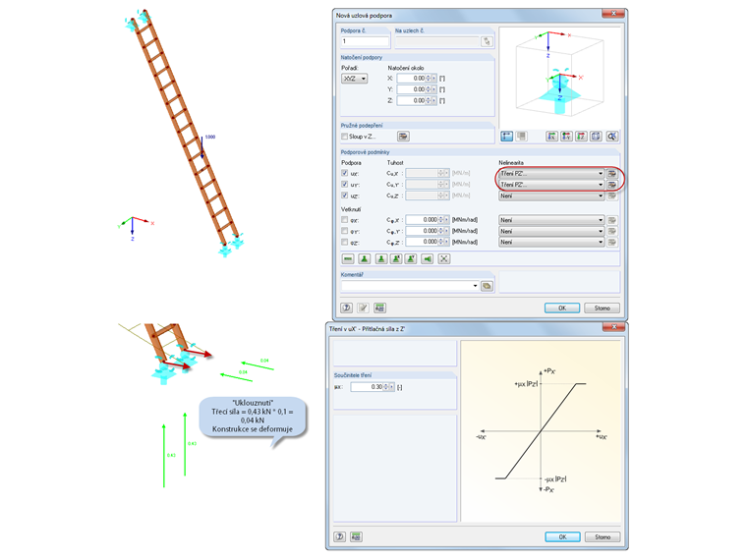The image size is (747, 560).
Task: Open help in the 'Nová uzlová podpora' dialog
Action: [347, 308]
